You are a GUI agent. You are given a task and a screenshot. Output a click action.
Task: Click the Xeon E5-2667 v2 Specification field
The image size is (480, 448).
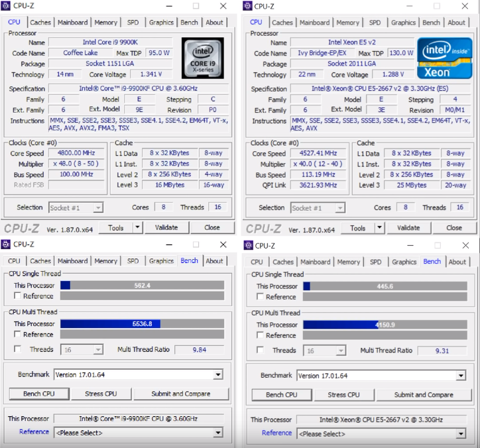[x=380, y=88]
